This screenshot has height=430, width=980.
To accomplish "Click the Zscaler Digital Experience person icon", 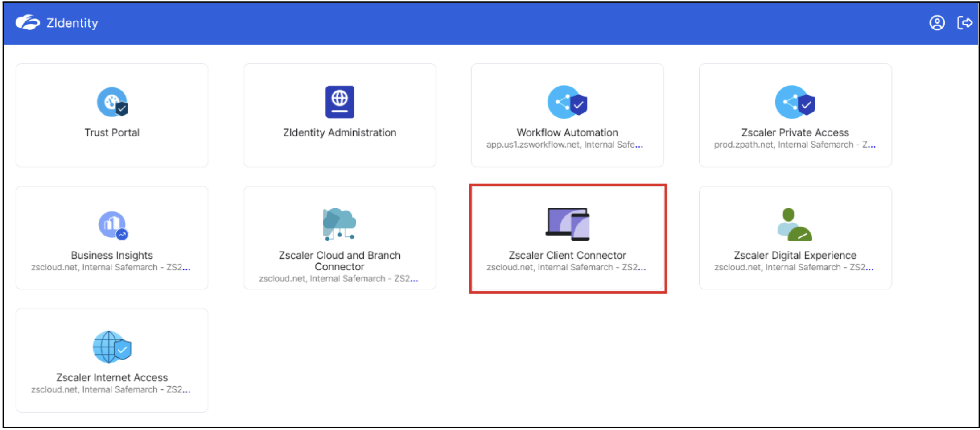I will pyautogui.click(x=795, y=224).
